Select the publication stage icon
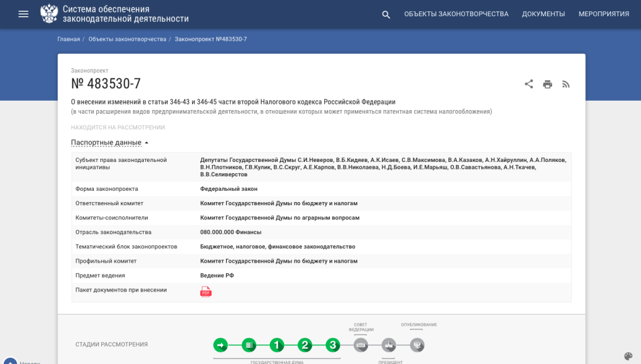 point(417,345)
